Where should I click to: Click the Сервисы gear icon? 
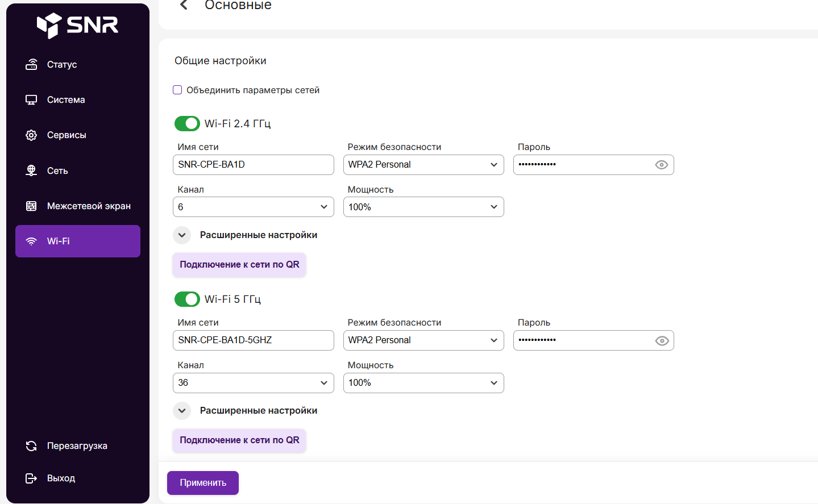pos(31,135)
